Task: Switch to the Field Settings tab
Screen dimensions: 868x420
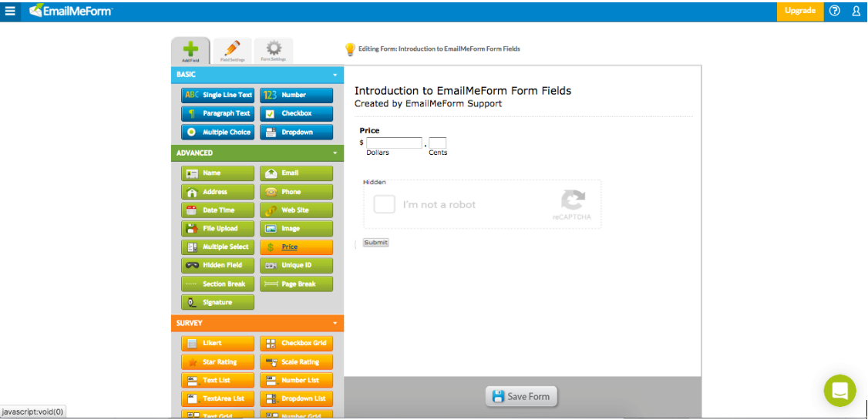Action: [x=233, y=52]
